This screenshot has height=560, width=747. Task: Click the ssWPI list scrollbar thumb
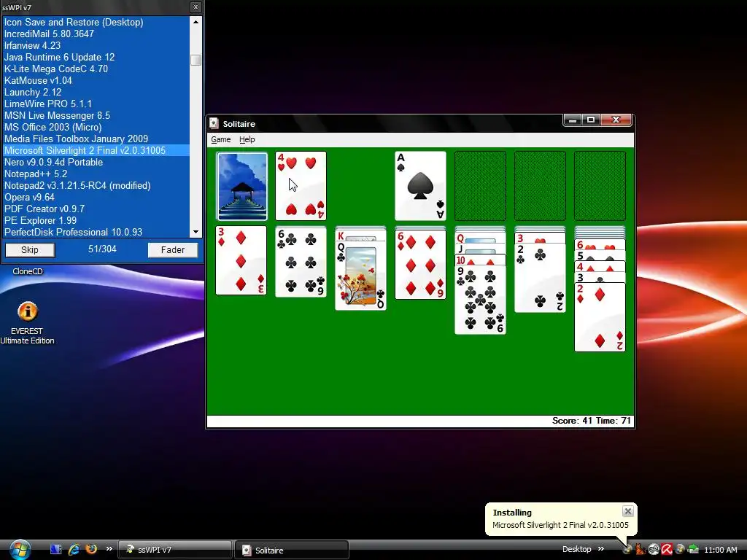point(196,60)
